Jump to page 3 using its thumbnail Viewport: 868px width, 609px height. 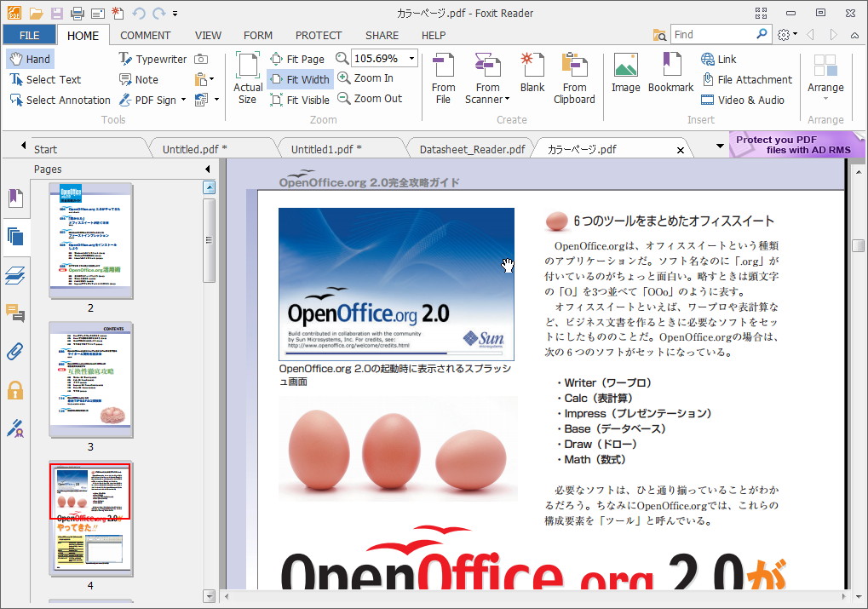pos(90,375)
